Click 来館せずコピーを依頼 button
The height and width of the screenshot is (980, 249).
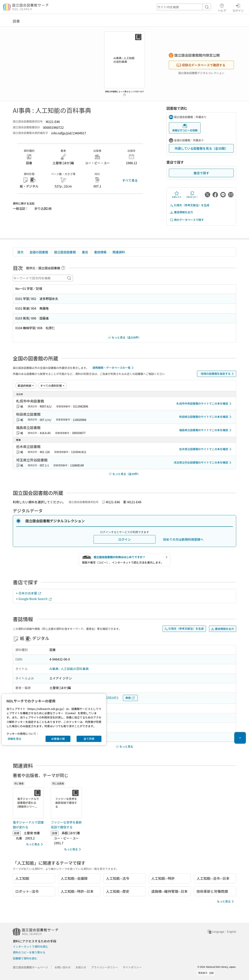coord(185,128)
